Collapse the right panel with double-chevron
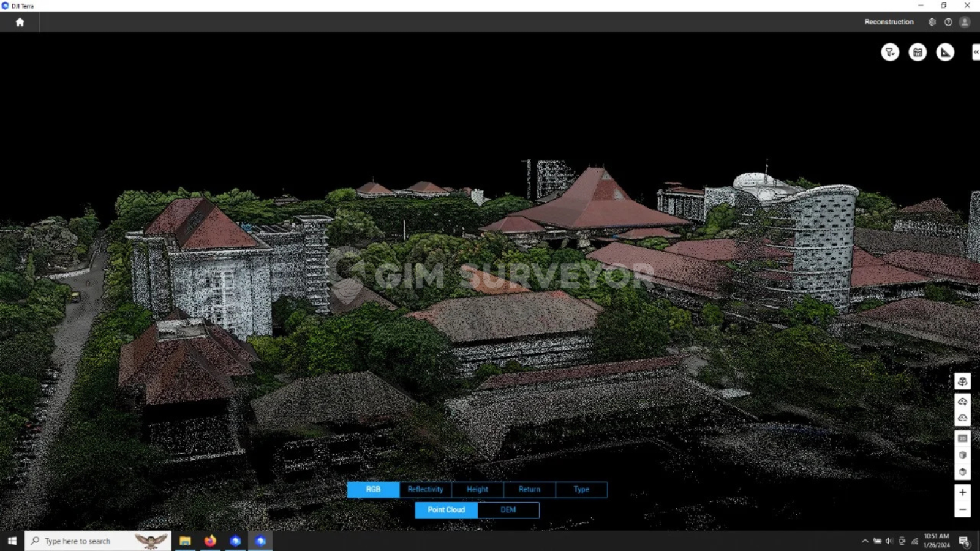Viewport: 980px width, 551px height. coord(975,53)
